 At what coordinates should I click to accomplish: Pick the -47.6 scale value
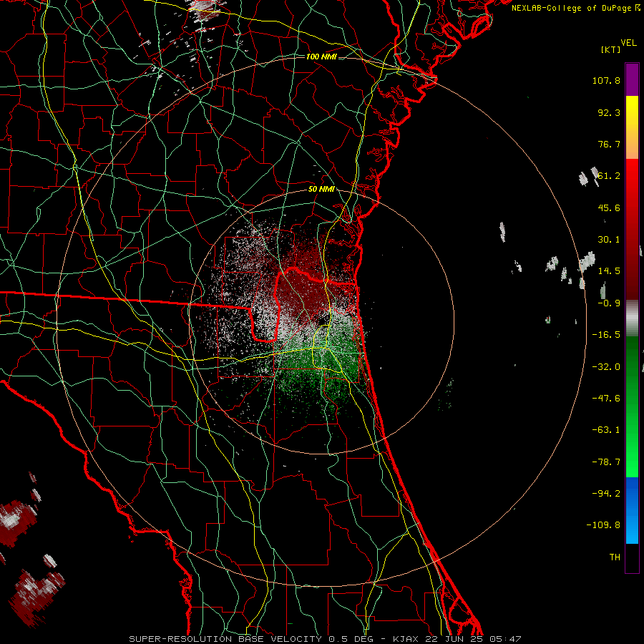pyautogui.click(x=606, y=399)
